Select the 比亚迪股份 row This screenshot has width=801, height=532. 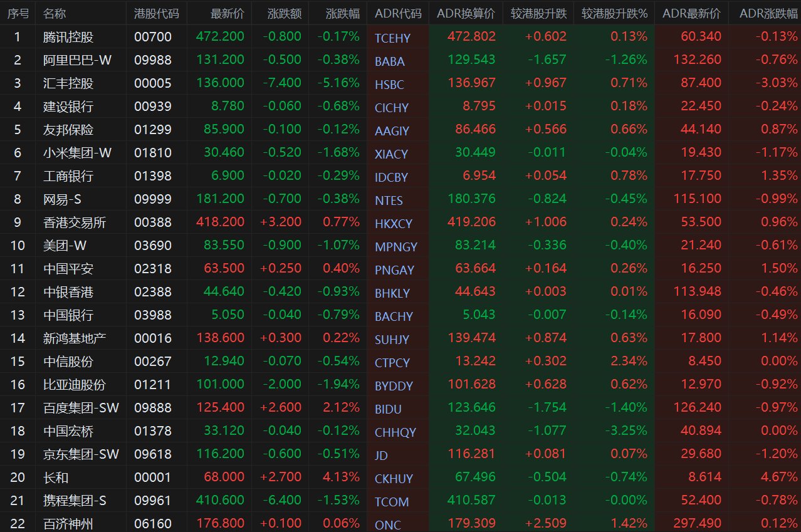click(401, 385)
